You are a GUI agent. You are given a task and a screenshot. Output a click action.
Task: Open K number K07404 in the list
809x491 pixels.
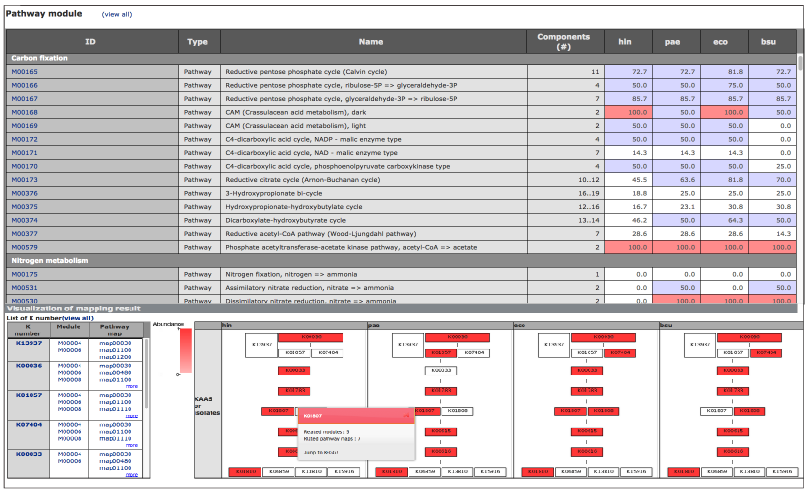[29, 425]
